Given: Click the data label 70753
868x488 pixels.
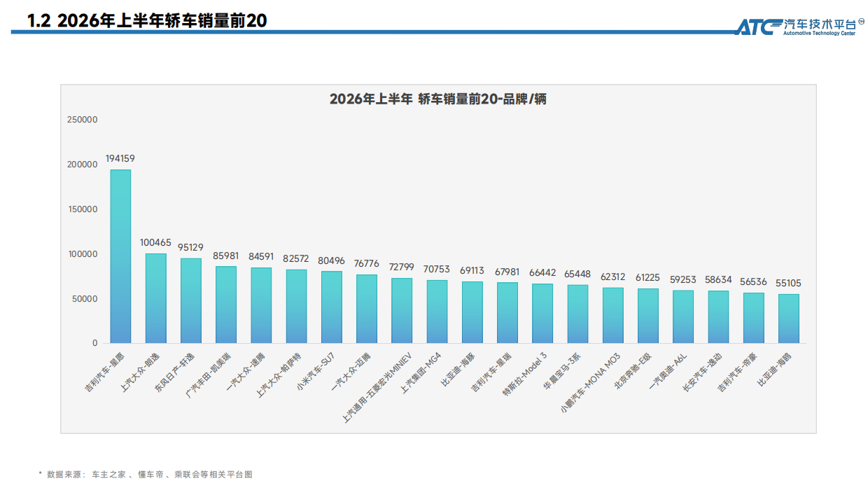Looking at the screenshot, I should pyautogui.click(x=437, y=270).
